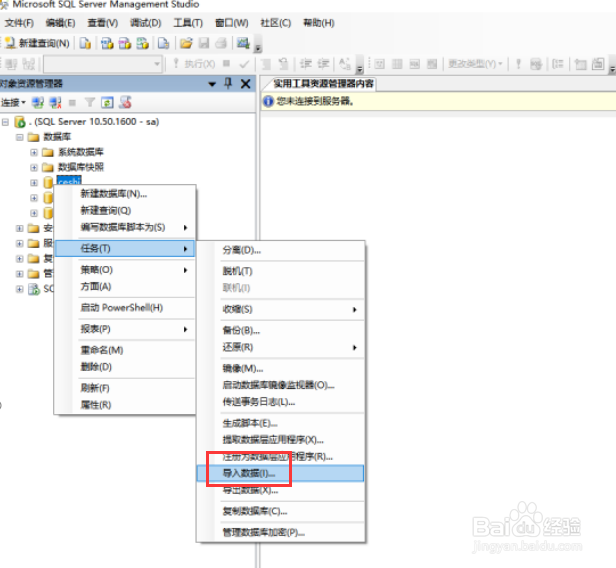Expand the ceshi database node
Screen dimensions: 616x568
[x=34, y=183]
